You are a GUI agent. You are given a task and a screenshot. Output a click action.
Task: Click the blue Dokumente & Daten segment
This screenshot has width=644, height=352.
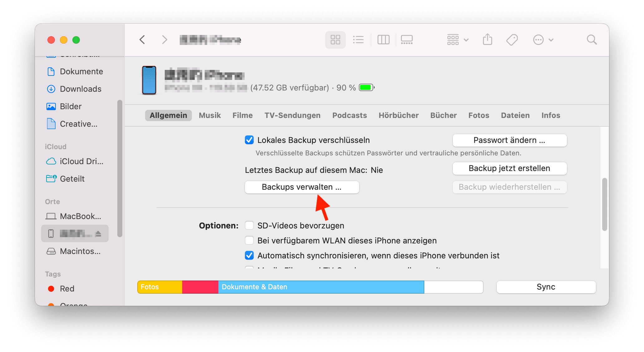point(321,287)
